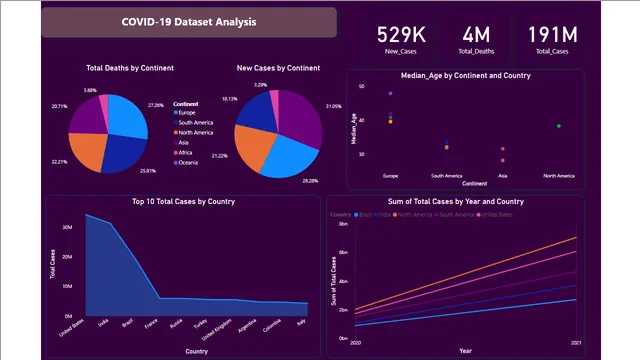Select Europe in the Continent legend
Viewport: 640px width, 360px height.
pyautogui.click(x=184, y=113)
